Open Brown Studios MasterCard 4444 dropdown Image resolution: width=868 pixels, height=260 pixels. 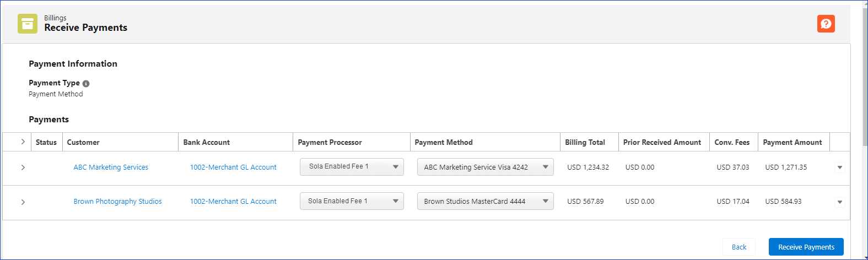(485, 201)
